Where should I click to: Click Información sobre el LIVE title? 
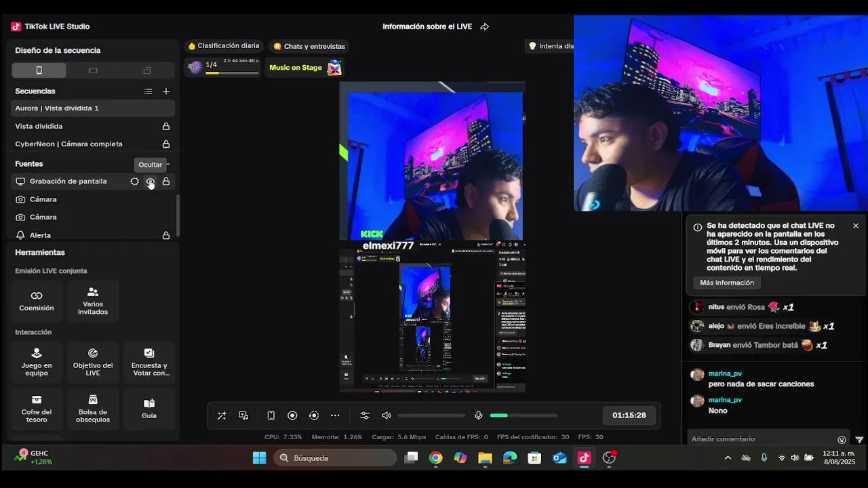[427, 26]
